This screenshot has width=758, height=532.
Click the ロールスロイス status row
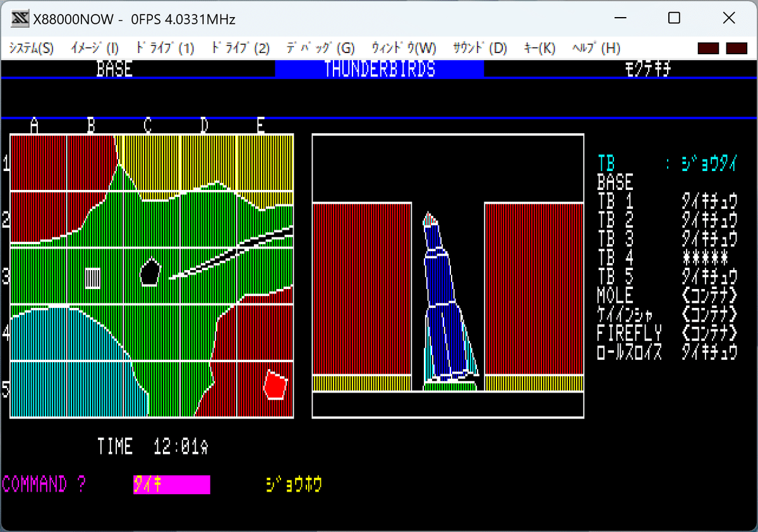pyautogui.click(x=667, y=353)
